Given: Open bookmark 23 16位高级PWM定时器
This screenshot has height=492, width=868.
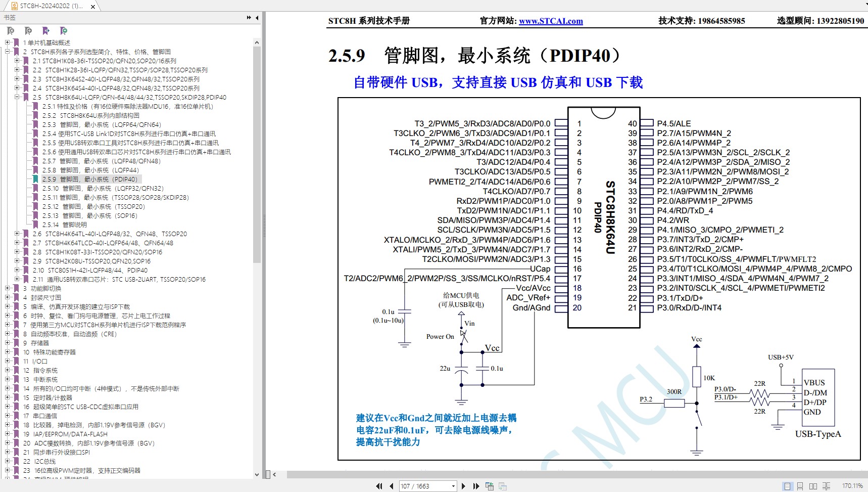Looking at the screenshot, I should coord(82,470).
